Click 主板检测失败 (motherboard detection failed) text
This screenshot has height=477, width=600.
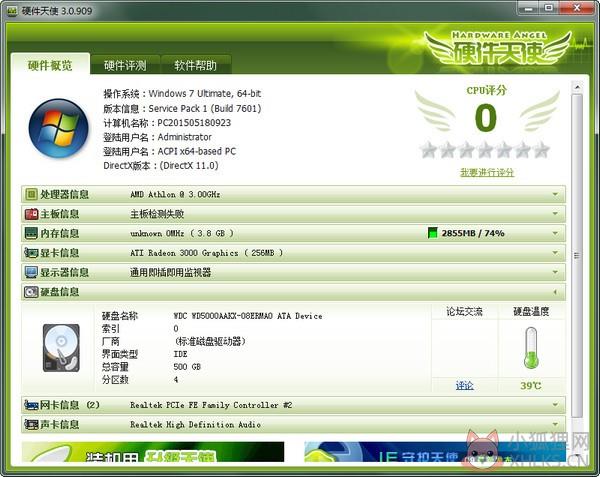point(157,214)
